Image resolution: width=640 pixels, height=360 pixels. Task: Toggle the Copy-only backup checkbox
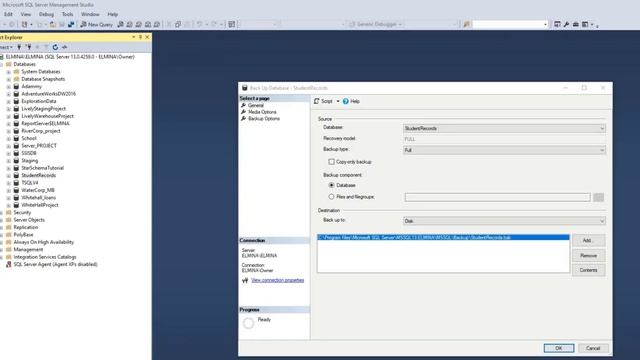[331, 162]
